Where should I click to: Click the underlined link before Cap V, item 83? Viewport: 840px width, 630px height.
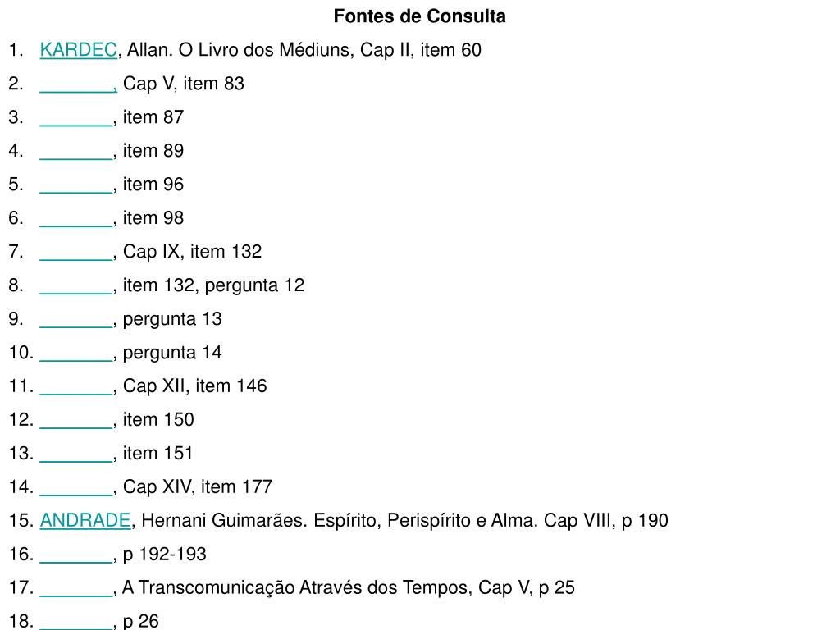point(78,85)
